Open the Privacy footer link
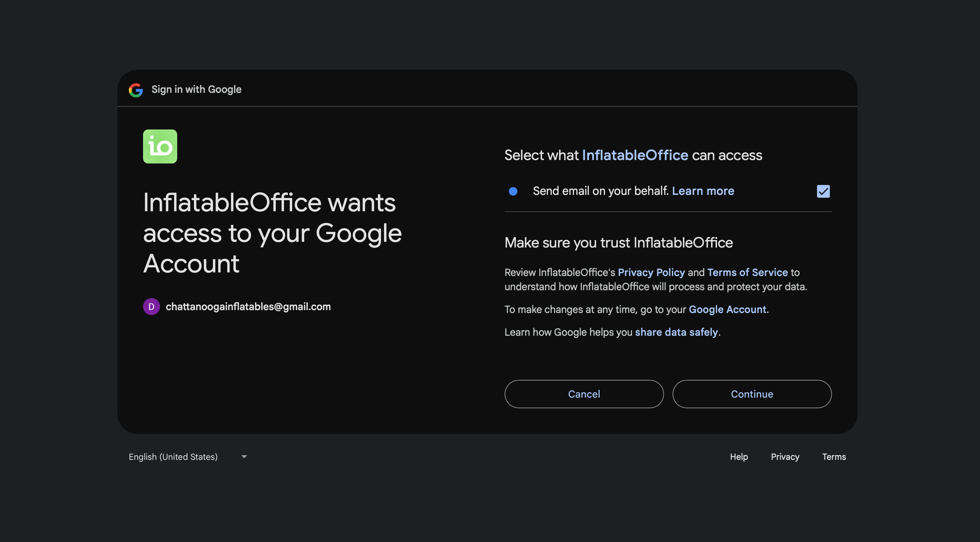980x542 pixels. pyautogui.click(x=785, y=456)
